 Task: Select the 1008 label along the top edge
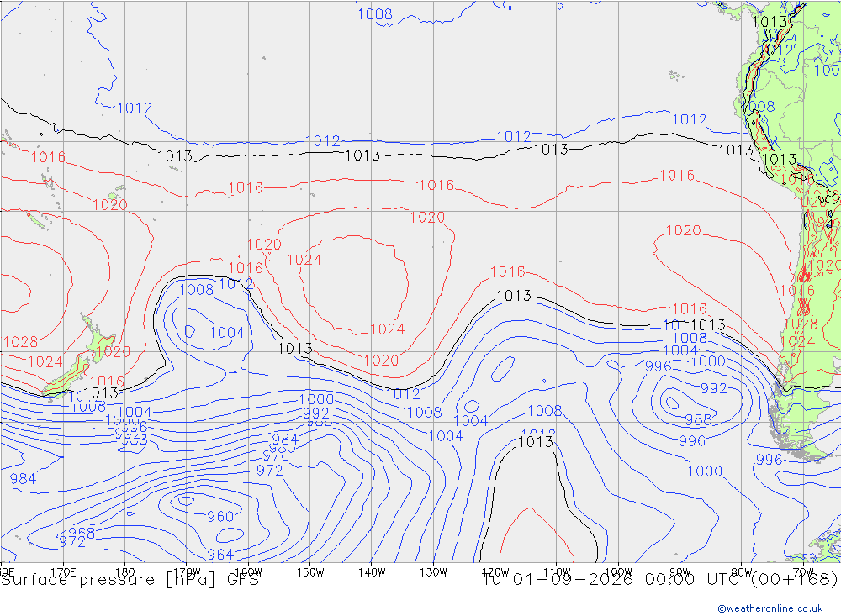click(375, 14)
